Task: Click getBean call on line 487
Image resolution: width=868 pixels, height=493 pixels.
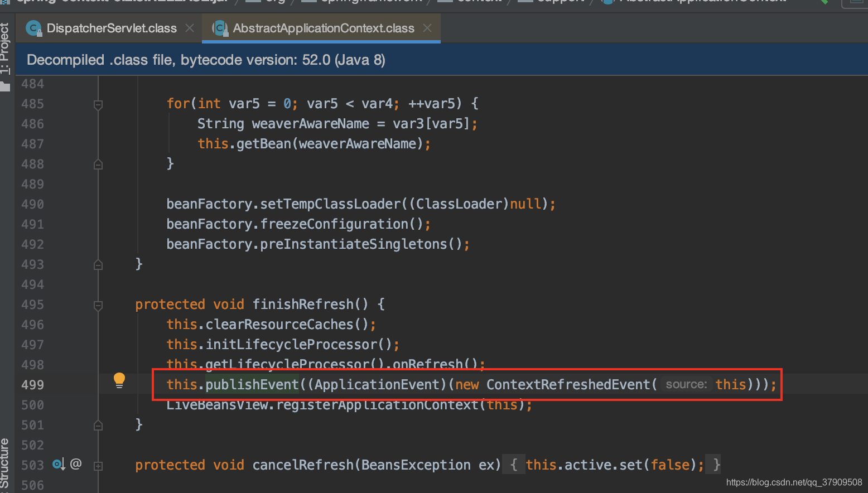Action: pyautogui.click(x=264, y=143)
